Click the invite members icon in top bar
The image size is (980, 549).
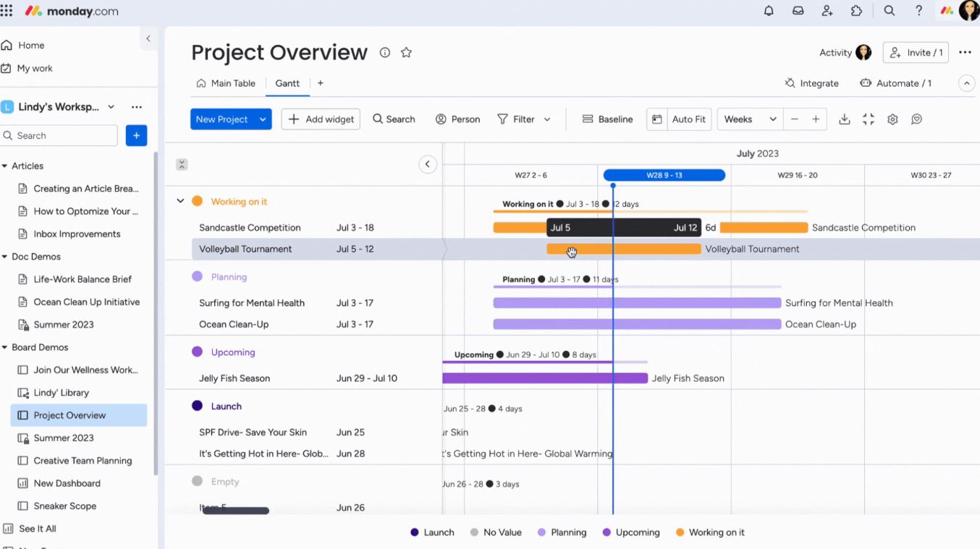point(827,11)
